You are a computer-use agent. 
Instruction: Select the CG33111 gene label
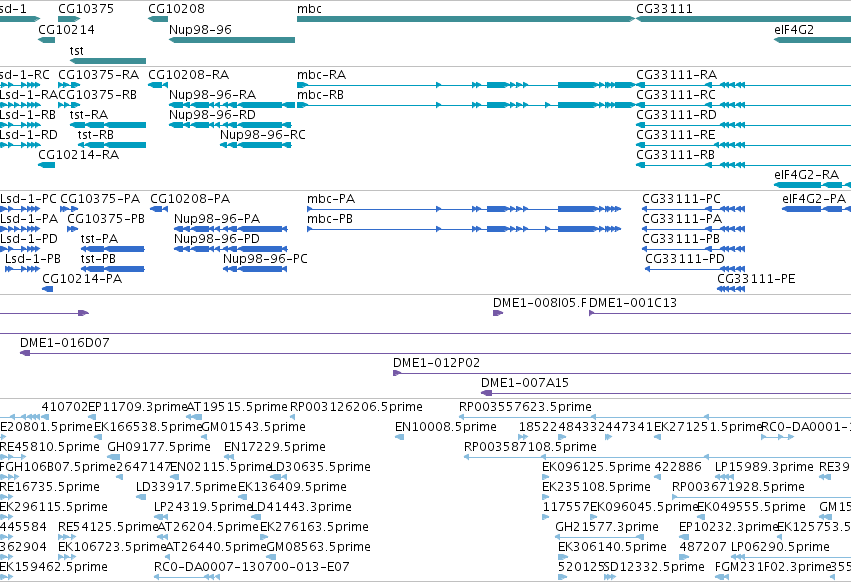tap(664, 9)
